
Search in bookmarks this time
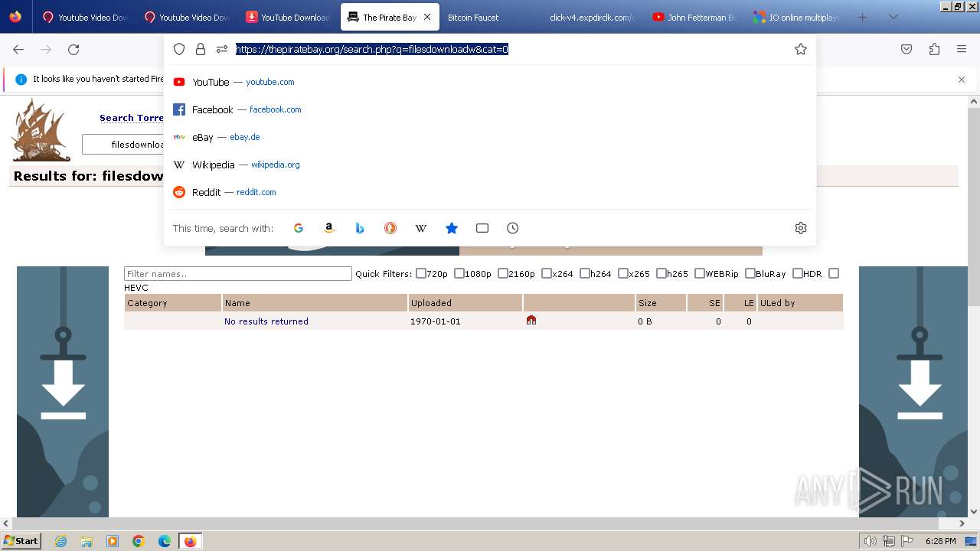coord(452,228)
